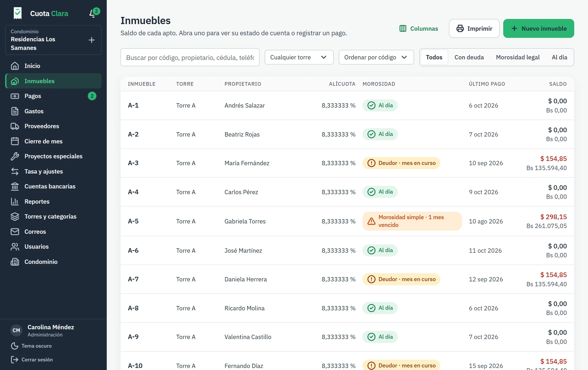Open the Inmuebles sidebar menu item
588x370 pixels.
click(x=53, y=81)
